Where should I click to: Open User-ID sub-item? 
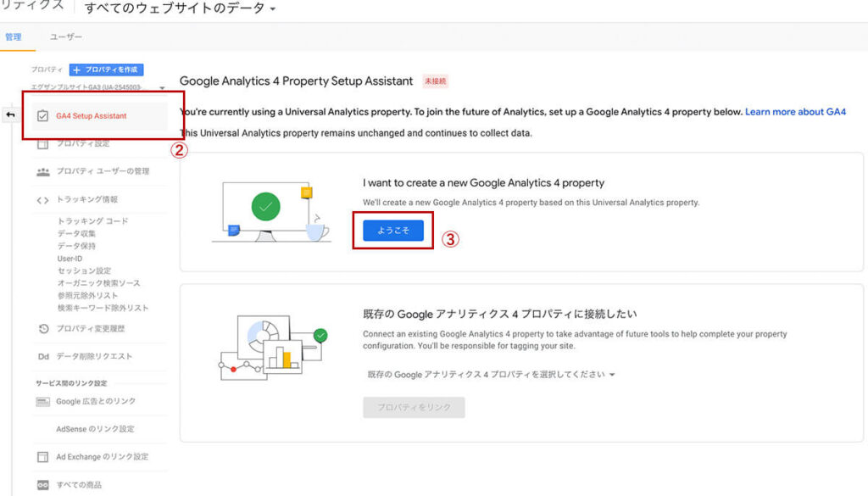pos(70,259)
